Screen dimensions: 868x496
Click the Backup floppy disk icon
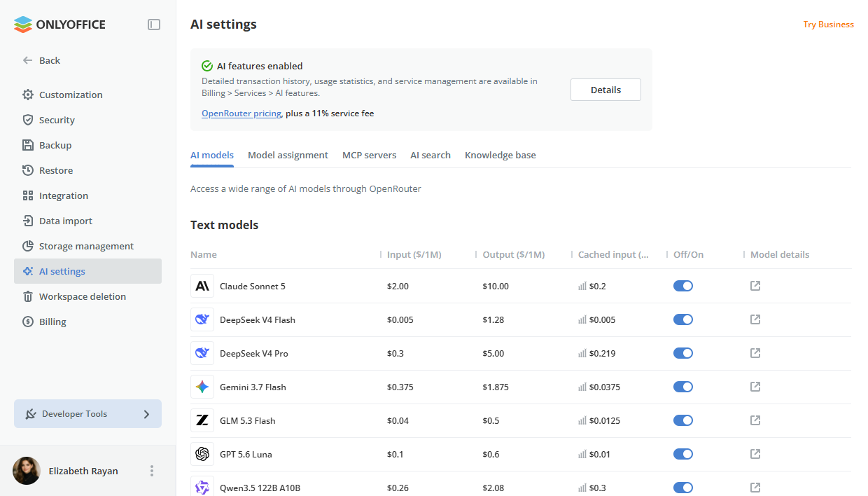click(28, 145)
